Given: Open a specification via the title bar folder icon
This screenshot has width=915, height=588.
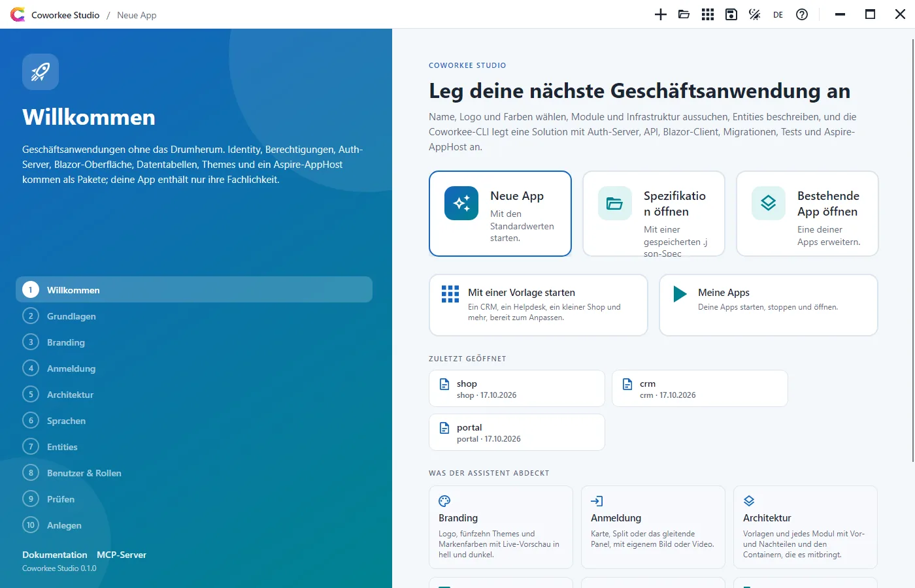Looking at the screenshot, I should pos(684,14).
